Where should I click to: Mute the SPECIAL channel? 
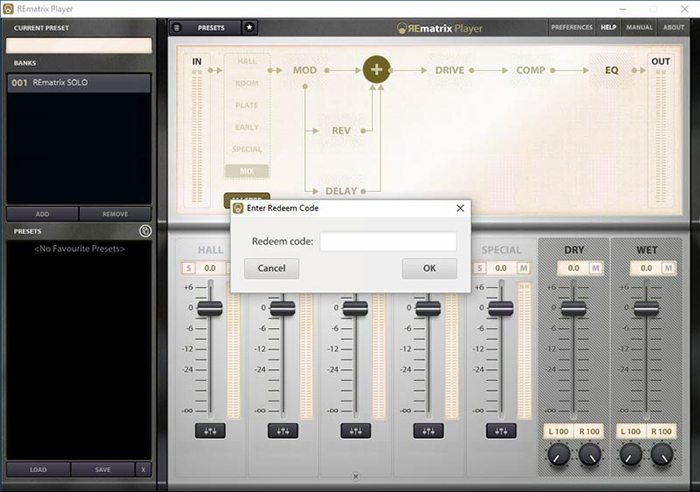(523, 268)
